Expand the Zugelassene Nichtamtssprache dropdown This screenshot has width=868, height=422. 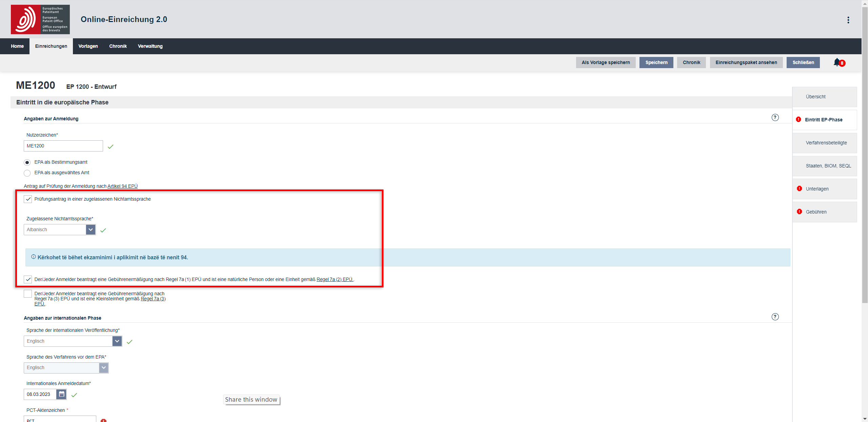pos(91,230)
